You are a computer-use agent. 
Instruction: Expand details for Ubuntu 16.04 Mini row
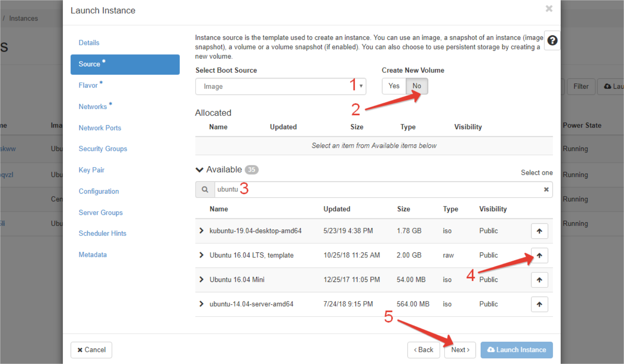tap(201, 280)
